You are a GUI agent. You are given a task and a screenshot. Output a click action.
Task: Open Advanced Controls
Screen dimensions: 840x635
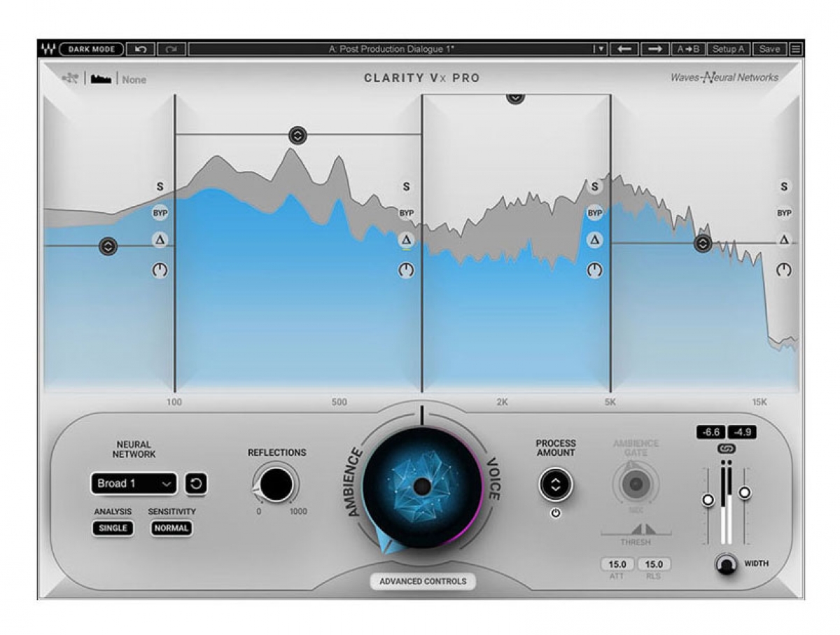423,581
